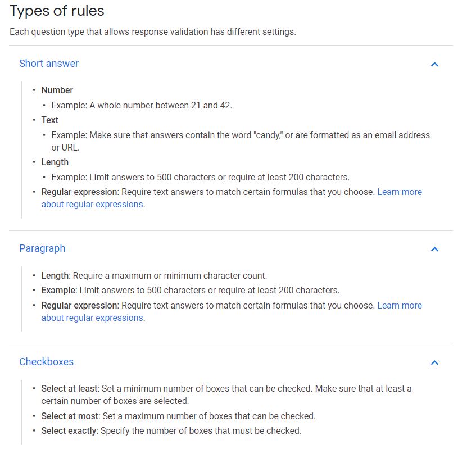Image resolution: width=476 pixels, height=449 pixels.
Task: Collapse the Paragraph section chevron
Action: click(434, 249)
